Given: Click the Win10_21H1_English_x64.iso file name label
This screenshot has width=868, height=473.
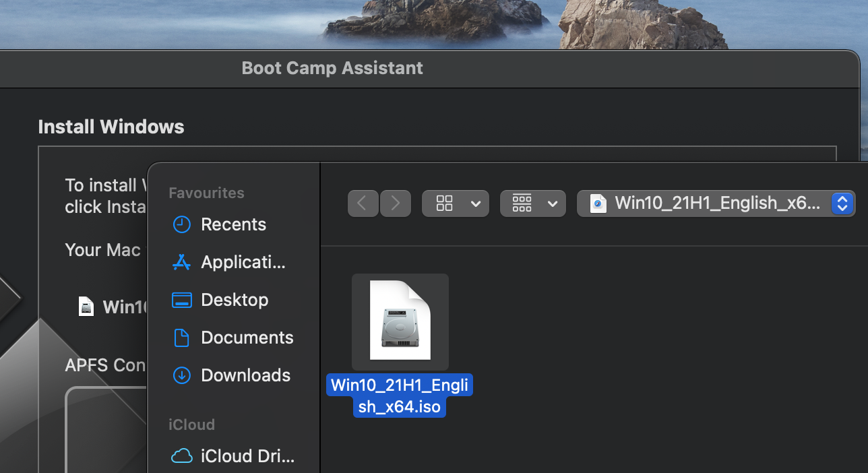Looking at the screenshot, I should [400, 396].
